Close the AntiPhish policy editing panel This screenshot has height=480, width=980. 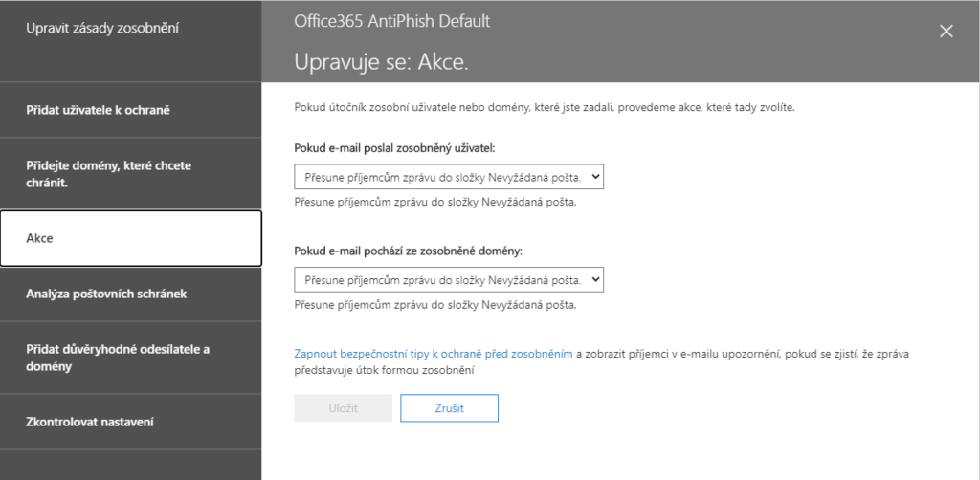coord(947,32)
